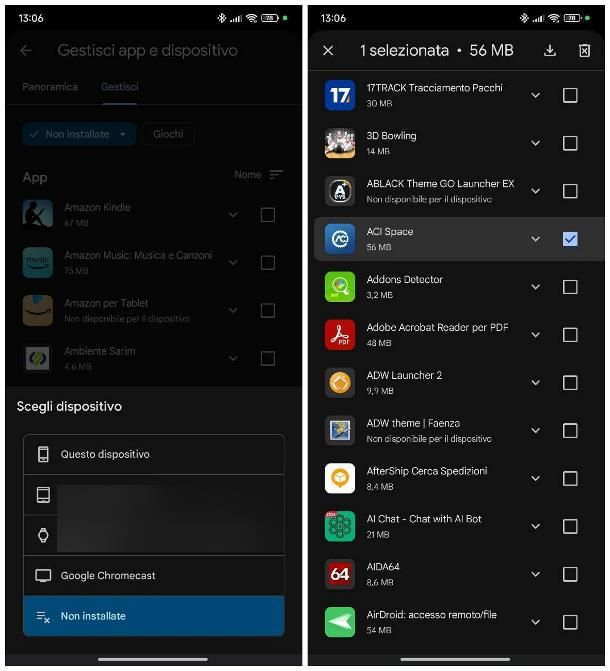Tap the home gesture bar on right screen
The width and height of the screenshot is (610, 671).
coord(455,659)
